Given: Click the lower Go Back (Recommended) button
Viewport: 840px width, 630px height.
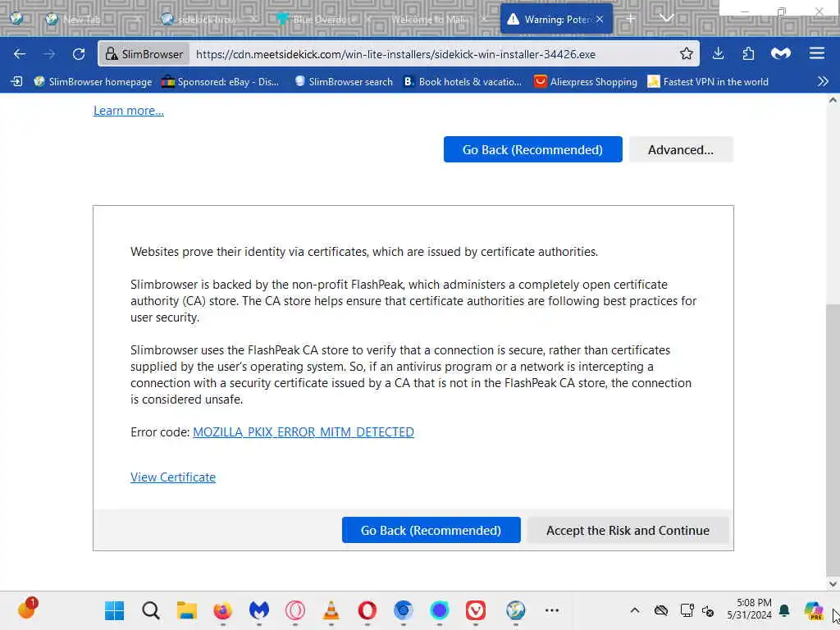Looking at the screenshot, I should [x=431, y=530].
